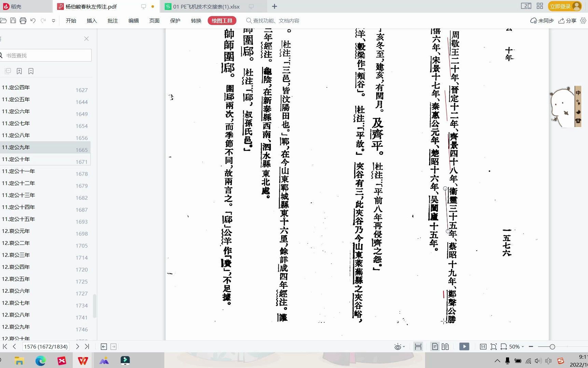Screen dimensions: 588x368
Task: Click the tab count icon
Action: pyautogui.click(x=526, y=6)
